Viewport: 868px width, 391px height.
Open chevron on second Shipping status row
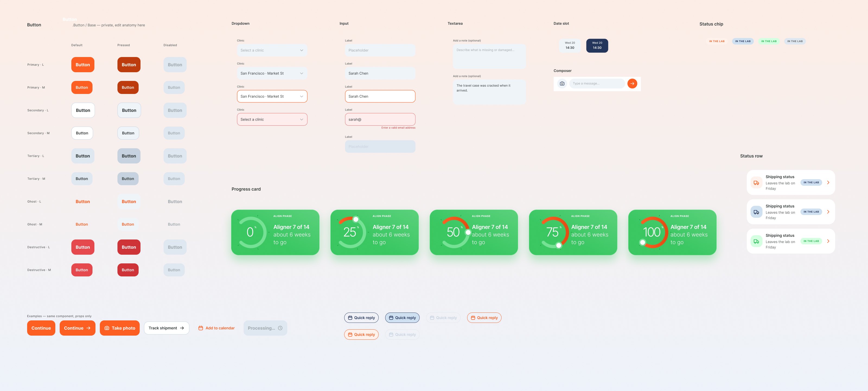pos(828,212)
